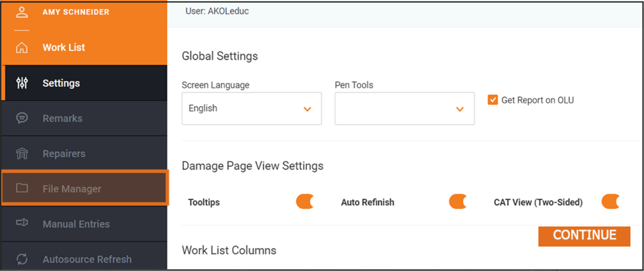
Task: Uncheck the Get Report on OLU checkbox
Action: tap(493, 100)
